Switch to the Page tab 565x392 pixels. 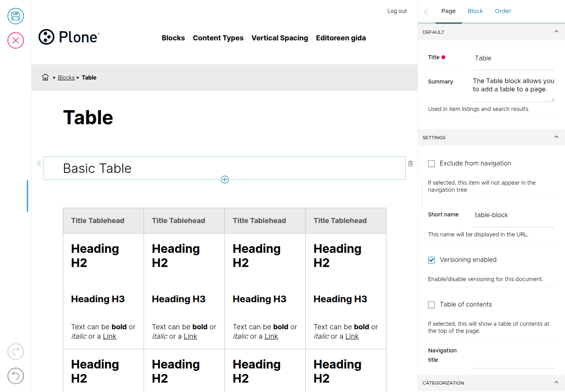tap(448, 11)
